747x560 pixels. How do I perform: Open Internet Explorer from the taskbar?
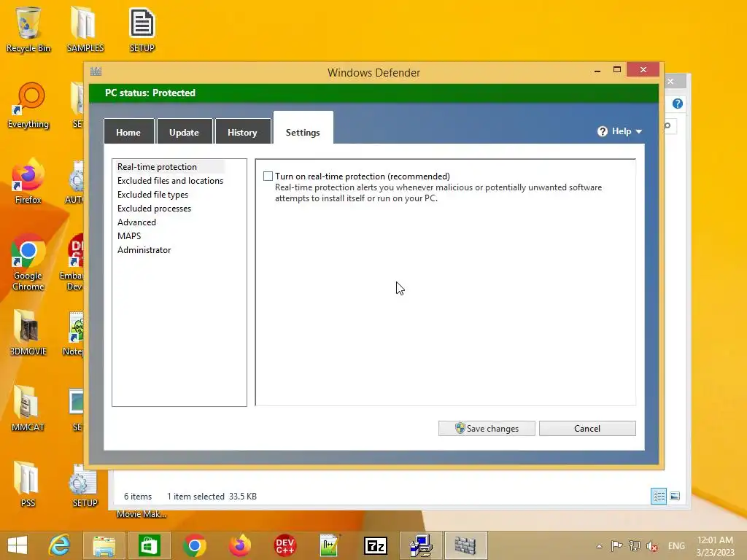point(60,545)
